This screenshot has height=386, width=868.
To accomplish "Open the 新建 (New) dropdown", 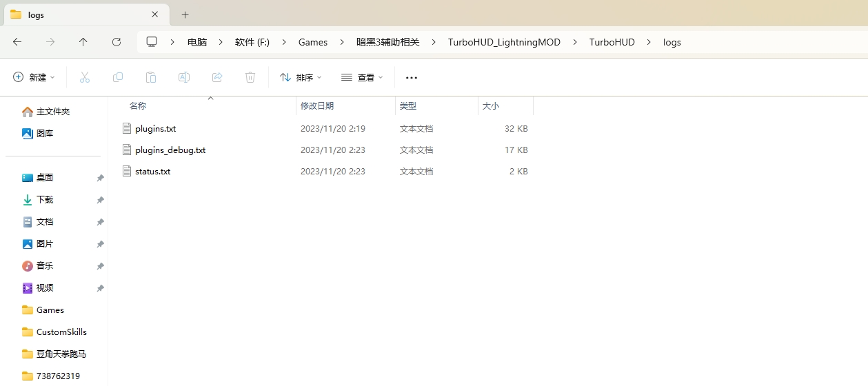I will pos(34,77).
